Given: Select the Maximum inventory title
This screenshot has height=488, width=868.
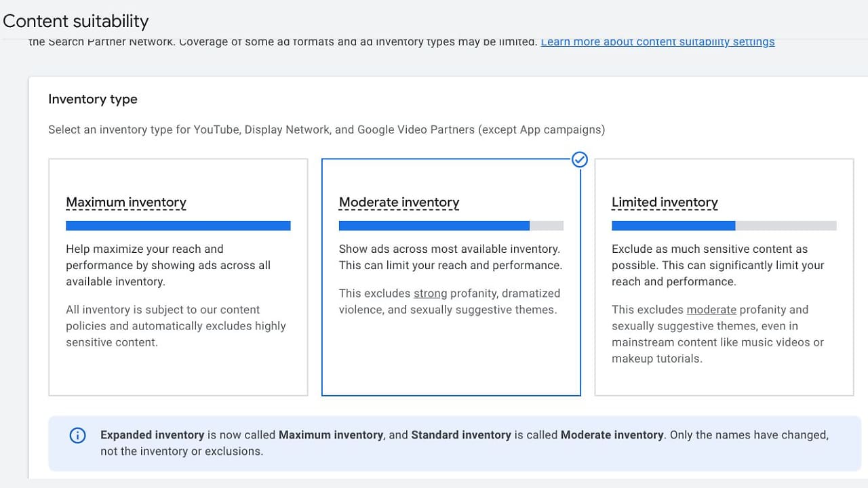Looking at the screenshot, I should point(126,203).
